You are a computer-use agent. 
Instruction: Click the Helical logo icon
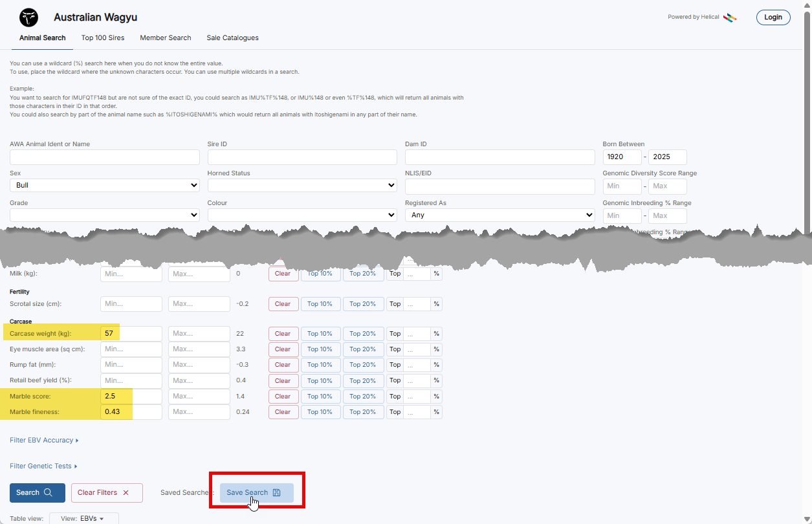tap(730, 17)
